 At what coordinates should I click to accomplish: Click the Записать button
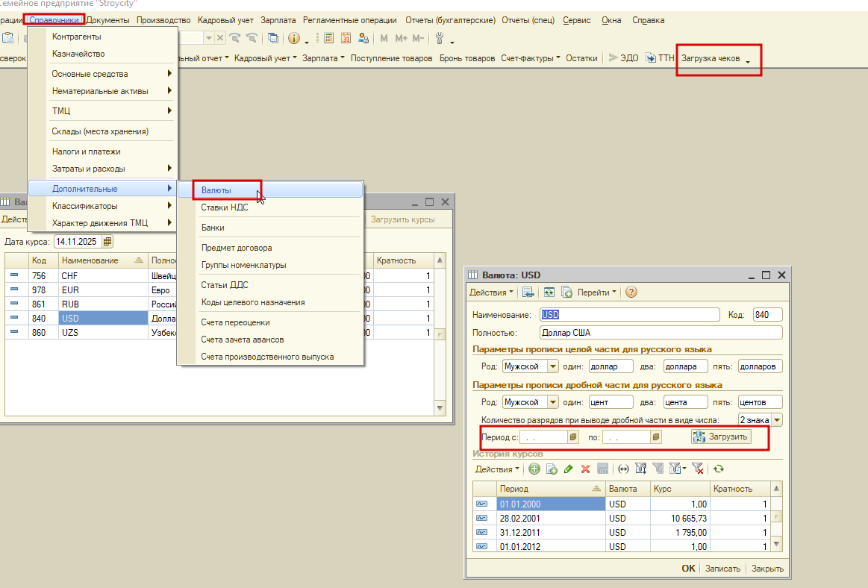(x=722, y=569)
